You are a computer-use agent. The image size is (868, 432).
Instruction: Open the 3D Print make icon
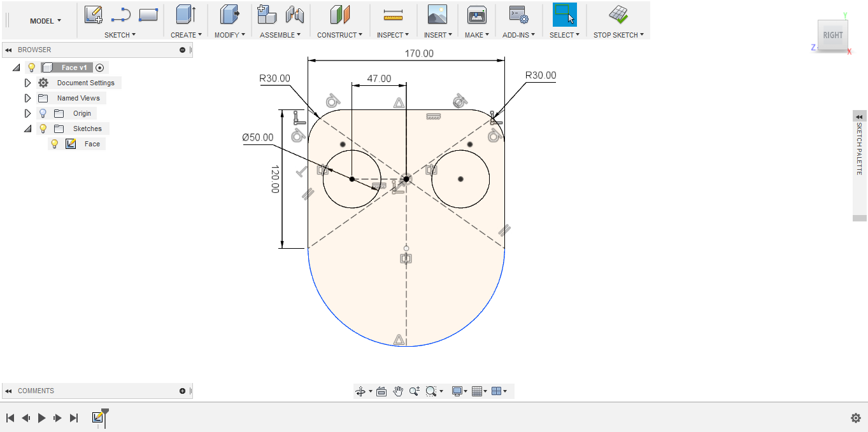tap(476, 14)
